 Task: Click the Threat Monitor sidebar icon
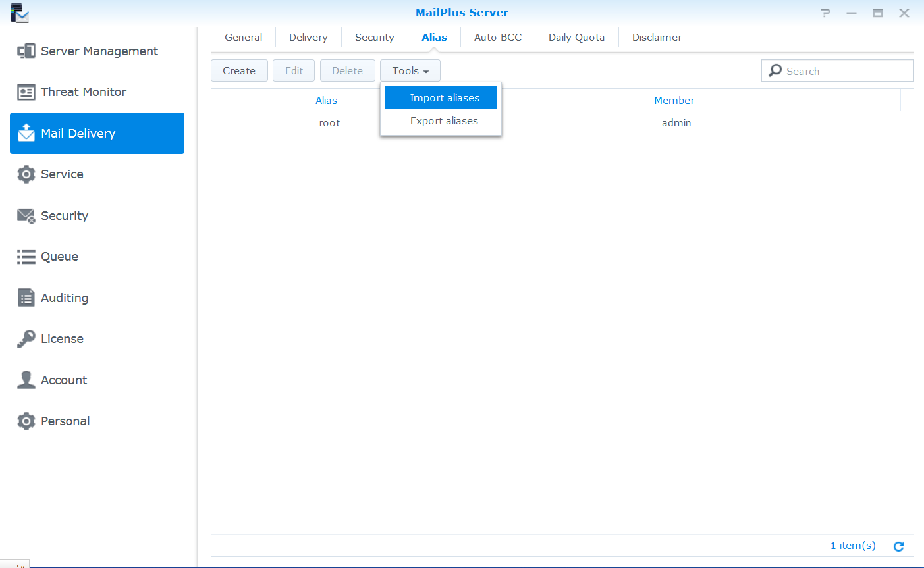tap(26, 92)
